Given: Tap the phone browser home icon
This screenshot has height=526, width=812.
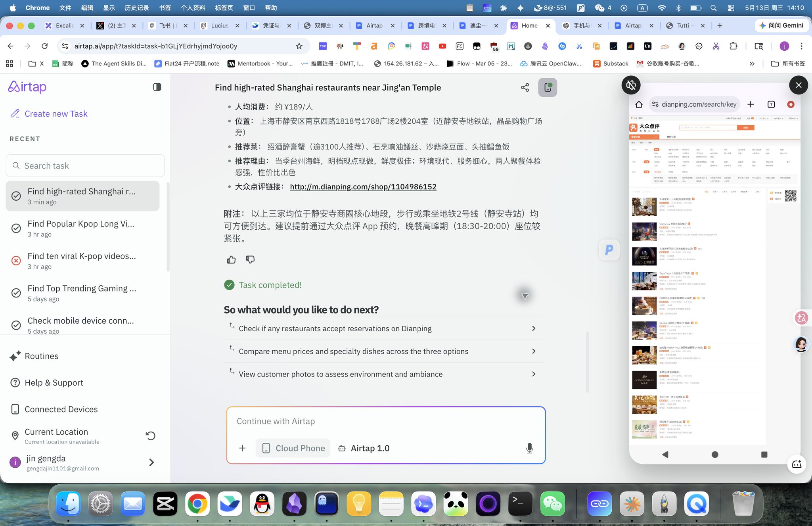Looking at the screenshot, I should [639, 104].
